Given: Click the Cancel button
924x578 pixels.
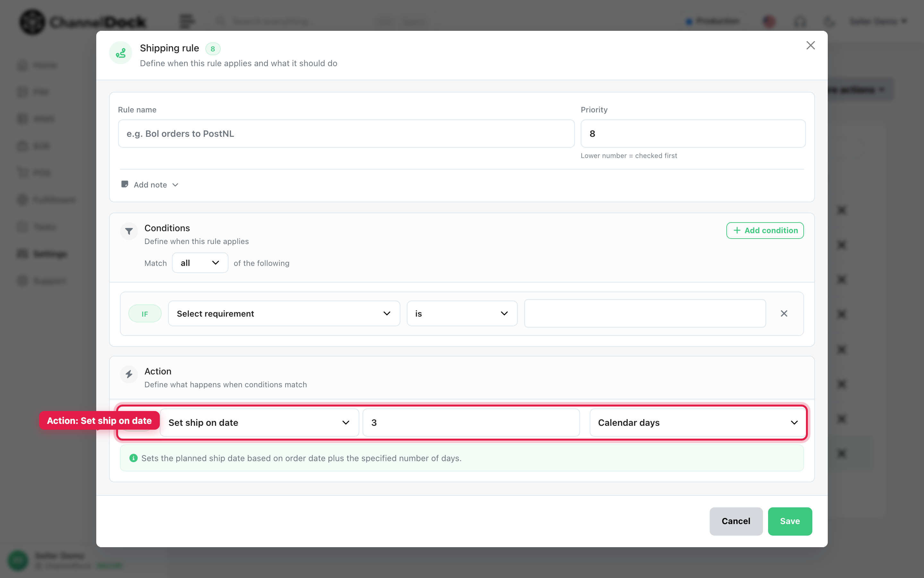Looking at the screenshot, I should [736, 521].
